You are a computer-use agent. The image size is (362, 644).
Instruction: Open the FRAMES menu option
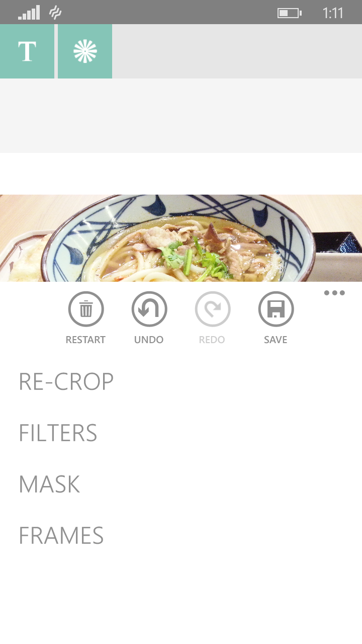pos(61,536)
